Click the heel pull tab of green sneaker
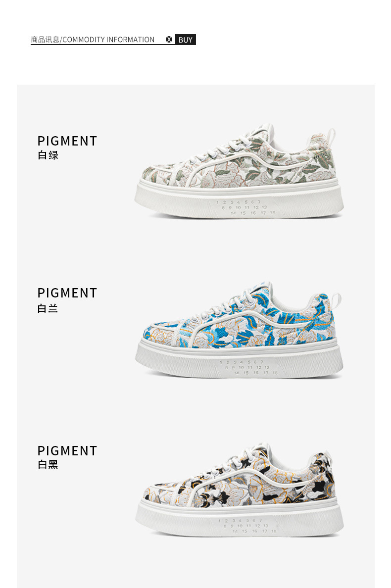This screenshot has width=391, height=588. pyautogui.click(x=331, y=140)
